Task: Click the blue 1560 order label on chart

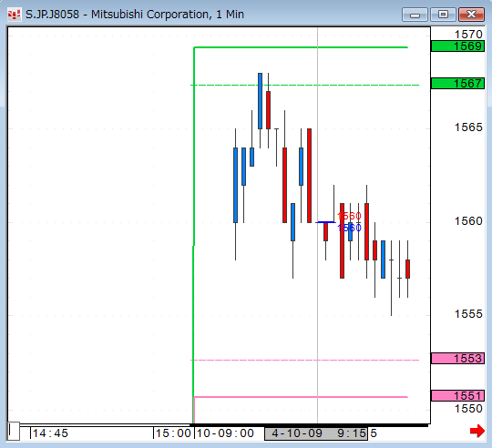Action: click(350, 228)
